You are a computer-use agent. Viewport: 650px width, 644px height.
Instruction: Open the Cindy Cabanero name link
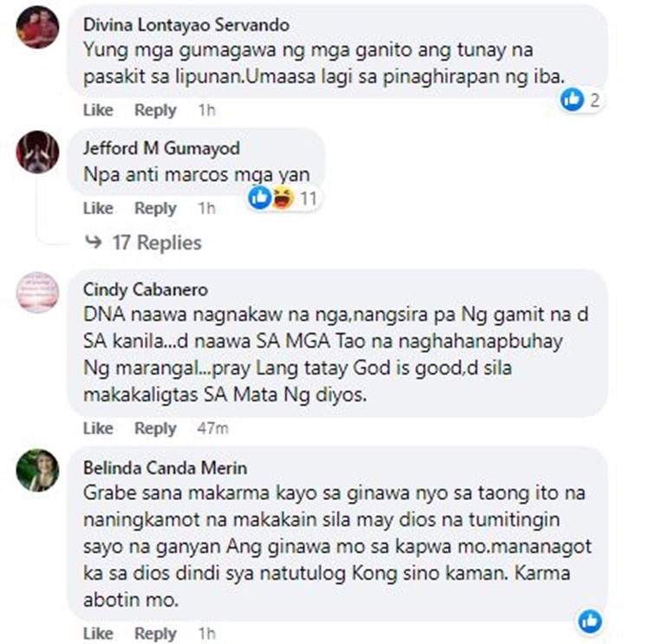click(146, 289)
